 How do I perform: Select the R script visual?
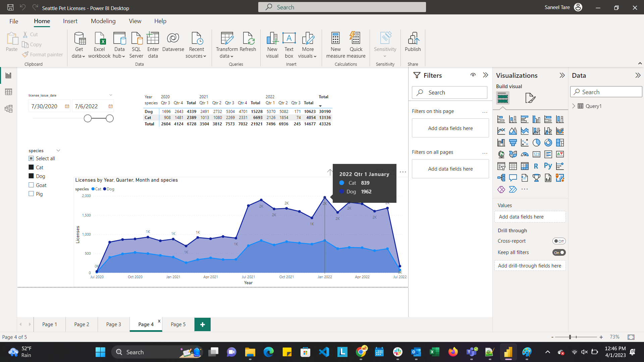536,166
